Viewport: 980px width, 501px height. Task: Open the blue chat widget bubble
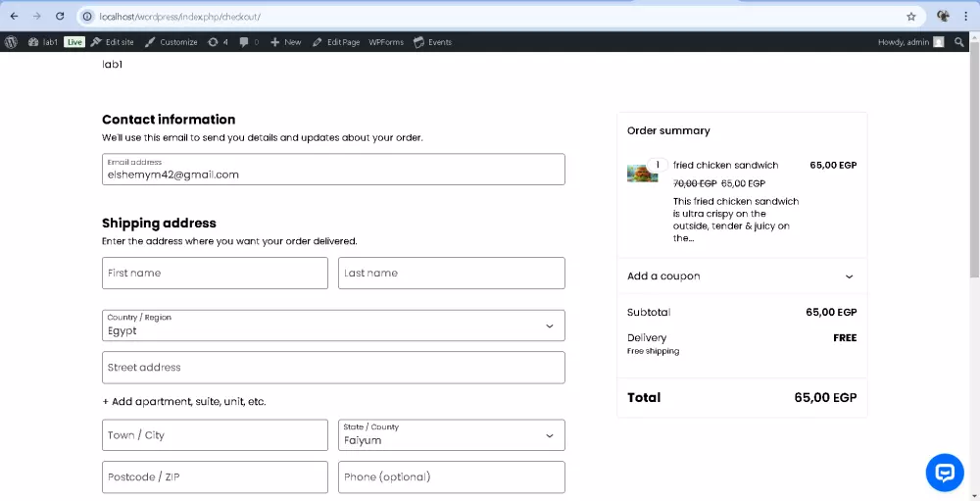tap(945, 473)
